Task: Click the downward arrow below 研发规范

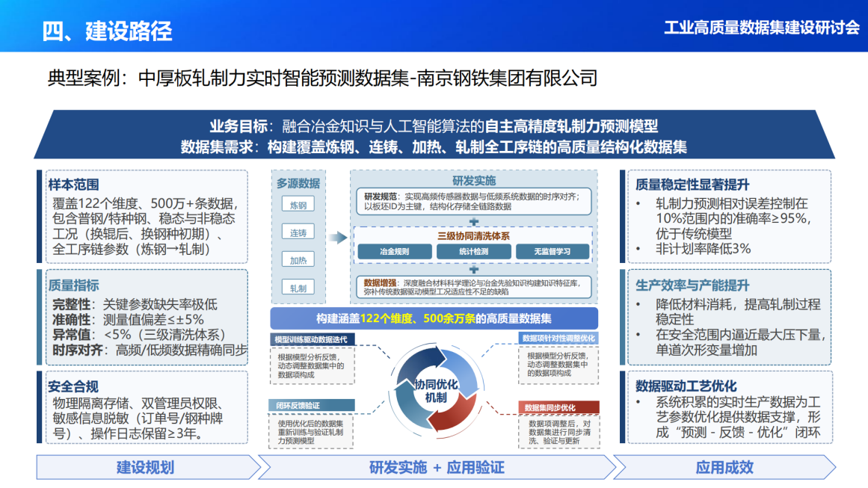Action: pos(474,221)
